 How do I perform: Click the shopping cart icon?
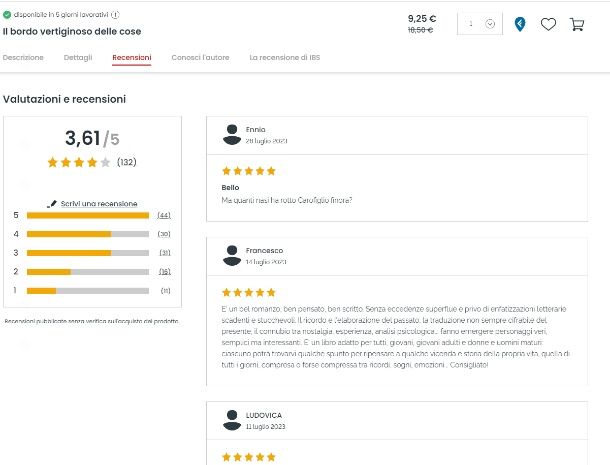click(x=577, y=25)
